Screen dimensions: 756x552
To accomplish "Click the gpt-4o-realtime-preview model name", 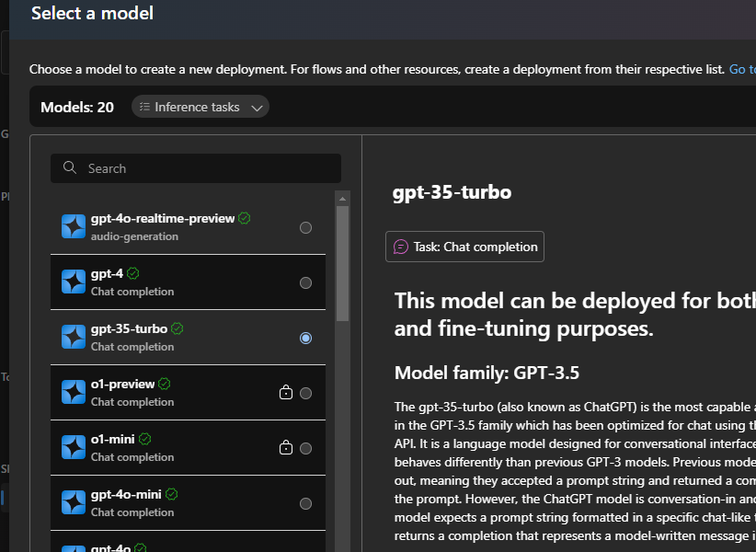I will click(x=163, y=218).
